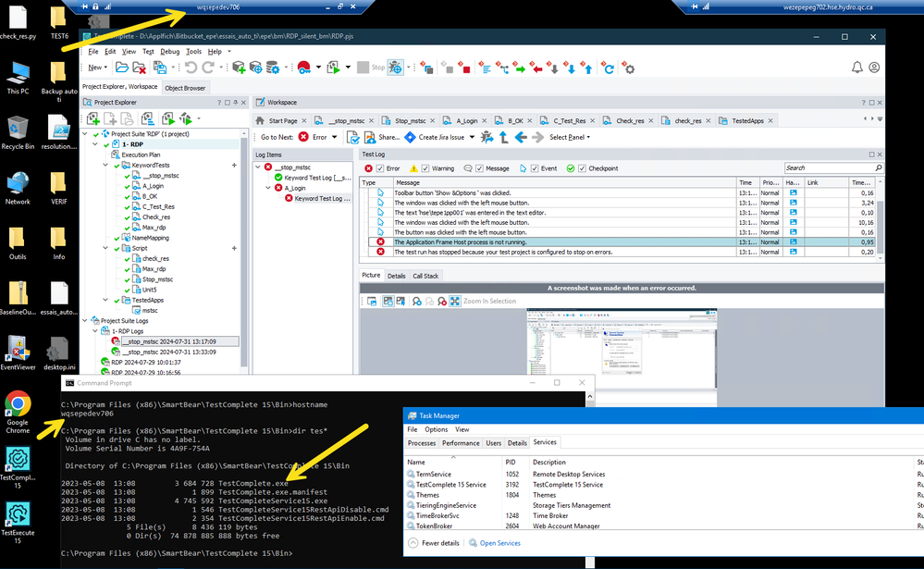Click the Open Services link
The width and height of the screenshot is (924, 569).
(x=499, y=543)
